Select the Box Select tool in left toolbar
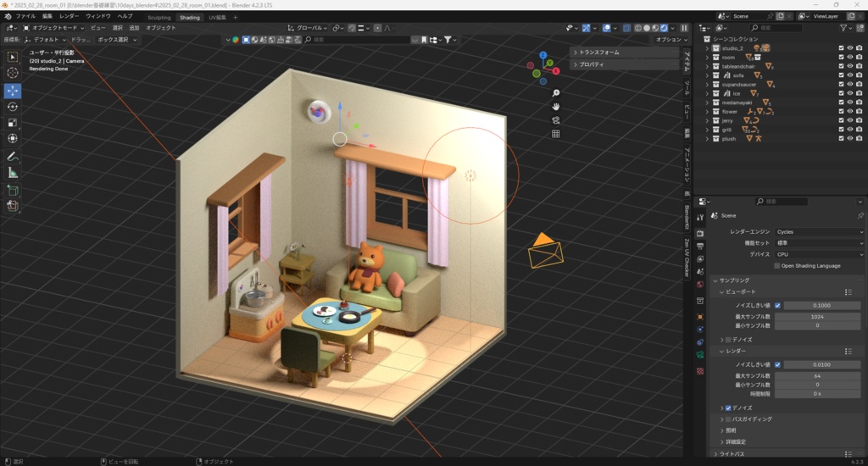Screen dimensions: 868x466 click(x=12, y=57)
